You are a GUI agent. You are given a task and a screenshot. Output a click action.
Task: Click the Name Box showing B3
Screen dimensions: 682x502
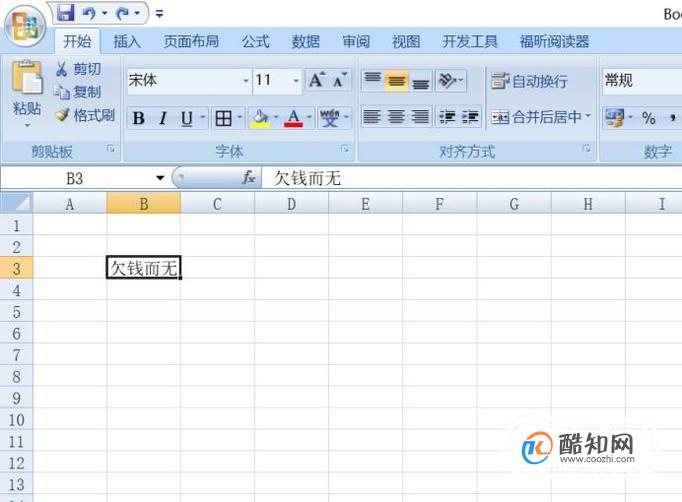tap(75, 178)
